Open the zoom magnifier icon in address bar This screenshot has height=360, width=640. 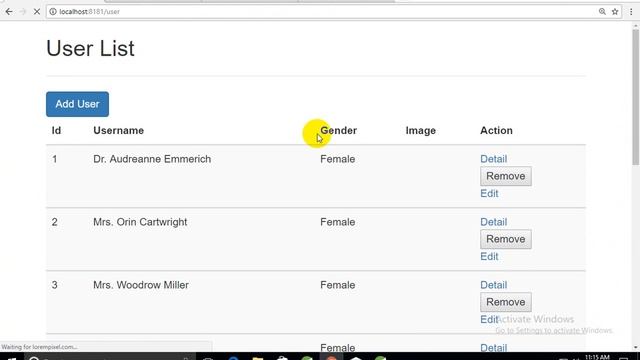tap(602, 12)
